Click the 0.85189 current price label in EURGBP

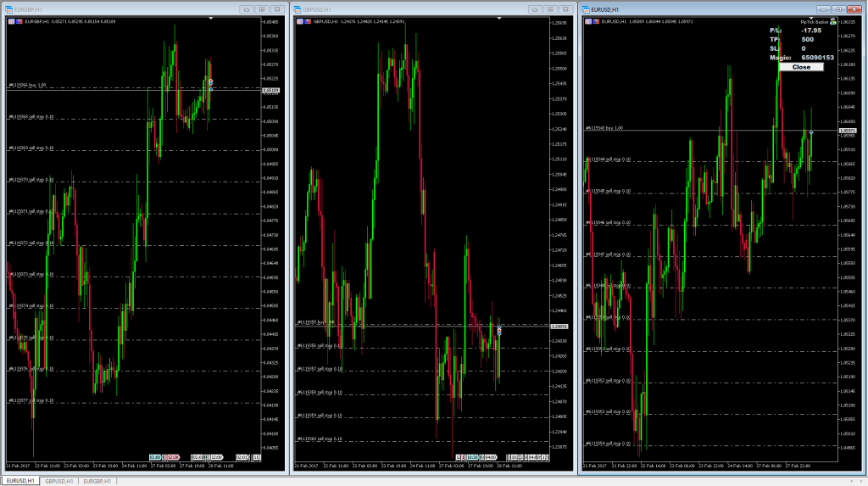pos(270,90)
